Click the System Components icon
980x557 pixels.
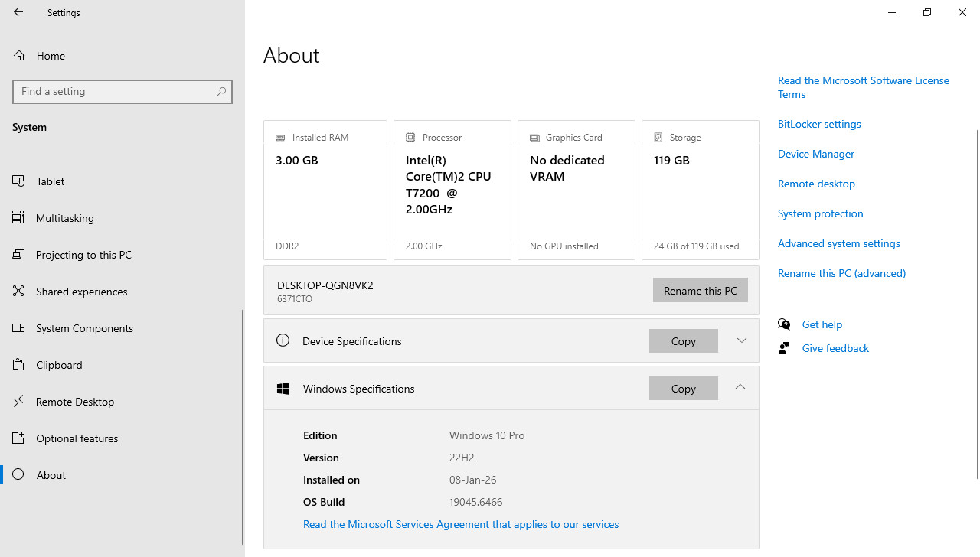click(x=19, y=328)
